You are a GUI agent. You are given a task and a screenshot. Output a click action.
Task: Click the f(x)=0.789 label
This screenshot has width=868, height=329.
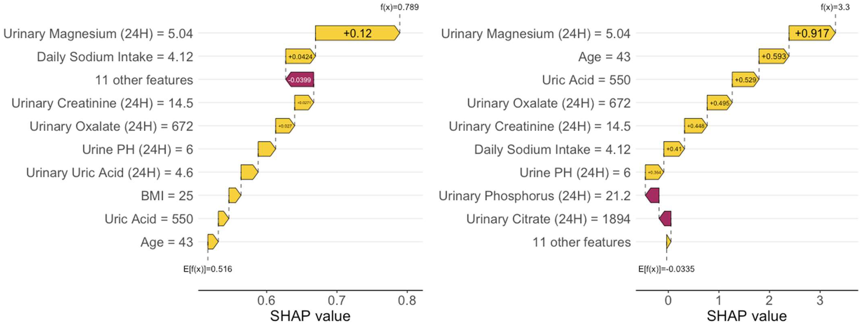point(400,7)
